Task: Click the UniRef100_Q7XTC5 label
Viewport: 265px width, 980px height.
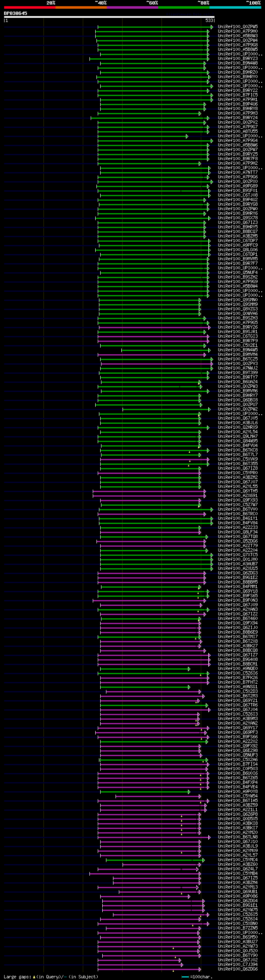Action: click(x=238, y=555)
